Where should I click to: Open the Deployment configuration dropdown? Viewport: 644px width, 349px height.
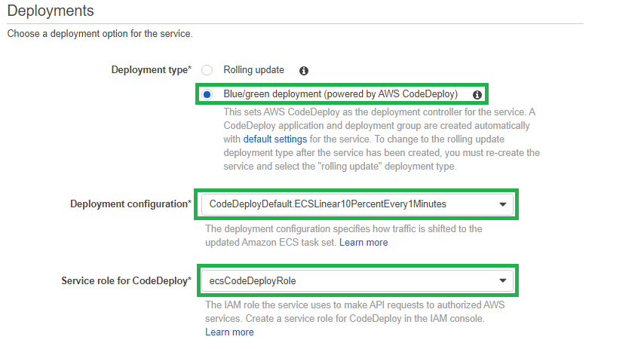[x=357, y=204]
